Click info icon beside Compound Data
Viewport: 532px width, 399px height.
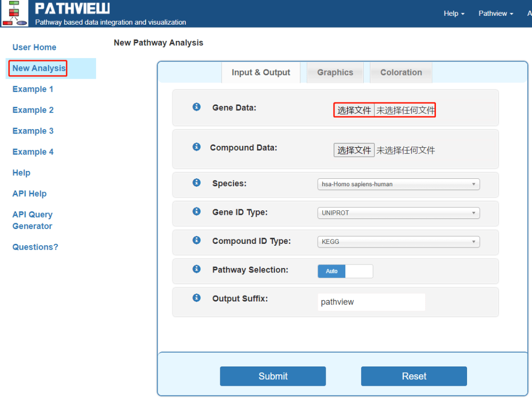click(x=197, y=147)
